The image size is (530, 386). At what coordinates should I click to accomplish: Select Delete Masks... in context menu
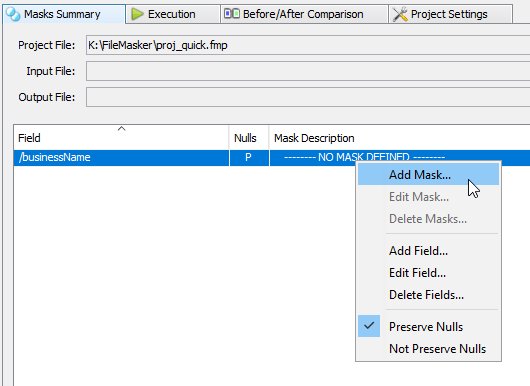click(x=428, y=219)
